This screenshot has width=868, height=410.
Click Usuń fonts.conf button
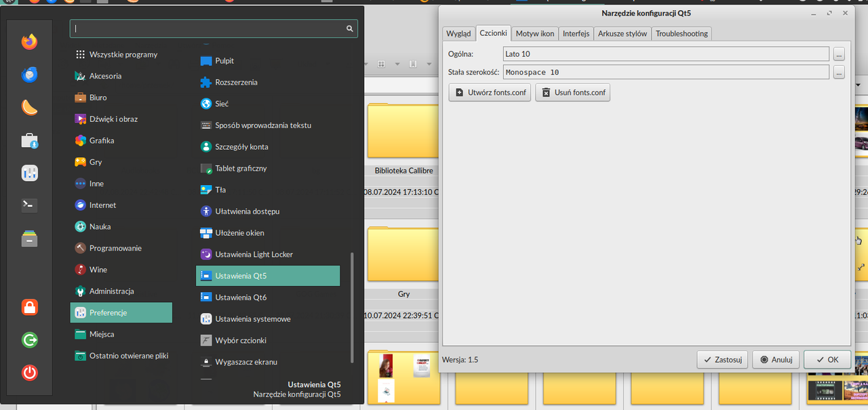tap(573, 92)
